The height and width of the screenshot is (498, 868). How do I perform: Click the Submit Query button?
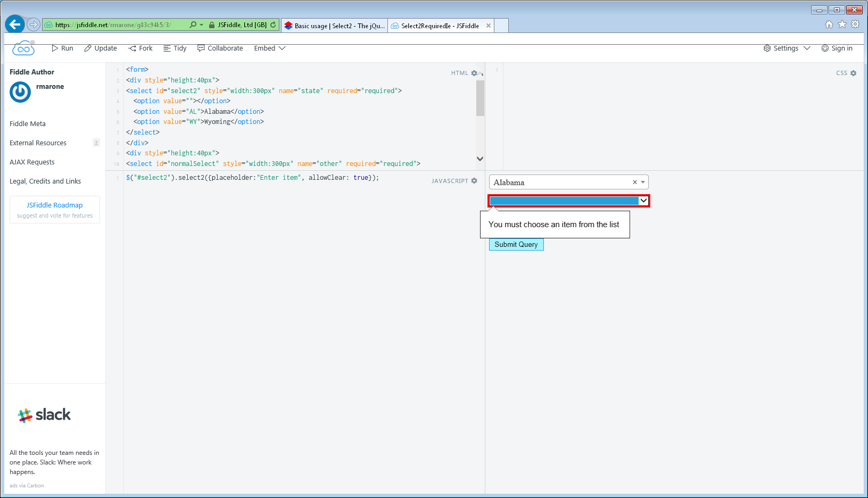click(516, 244)
